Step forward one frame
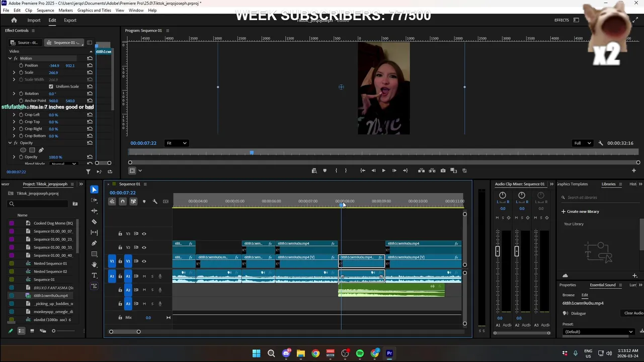Screen dimensions: 644x362 tap(394, 170)
